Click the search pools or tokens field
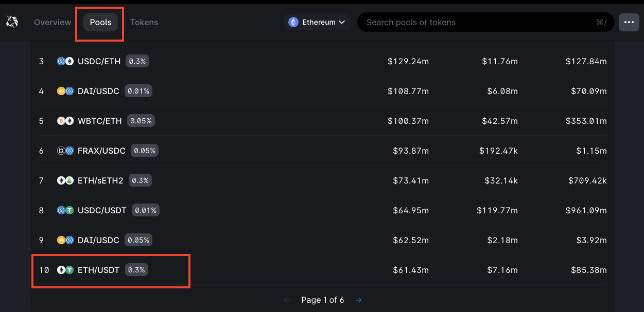This screenshot has height=312, width=644. pyautogui.click(x=479, y=23)
